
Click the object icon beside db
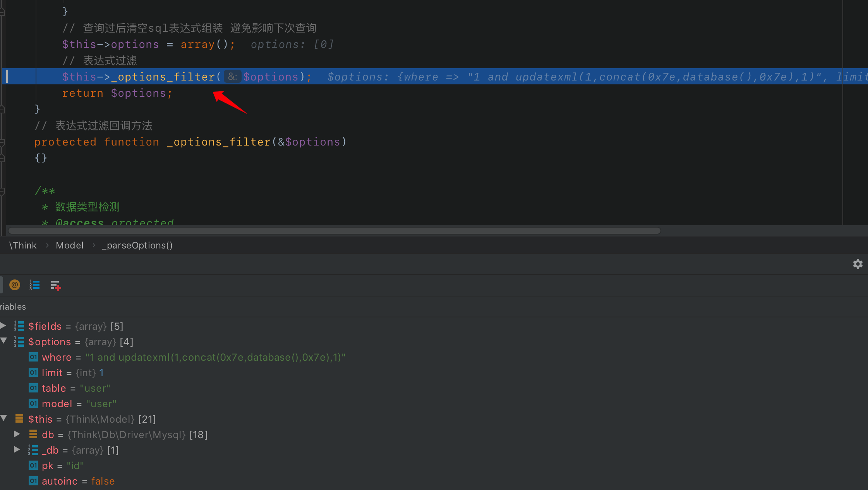pyautogui.click(x=33, y=434)
